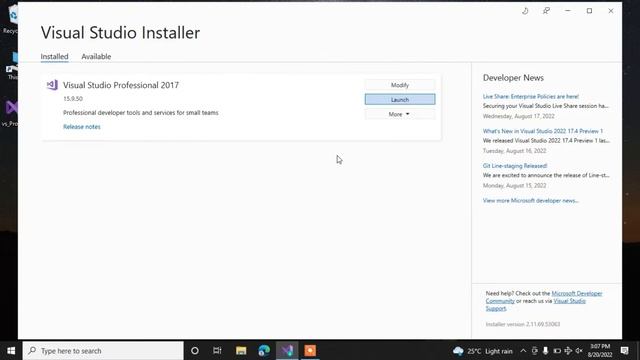Click the Recycle Bin desktop icon
640x360 pixels.
click(x=12, y=20)
